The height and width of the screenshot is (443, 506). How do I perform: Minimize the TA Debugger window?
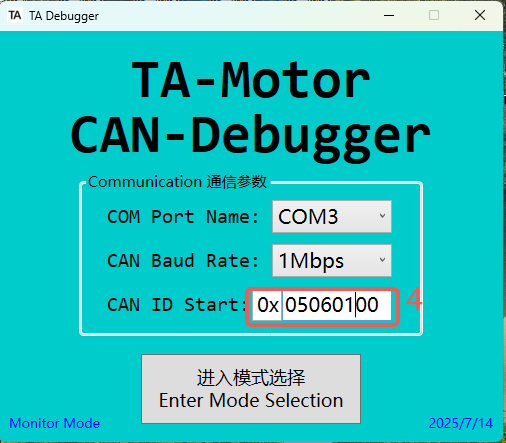point(389,15)
